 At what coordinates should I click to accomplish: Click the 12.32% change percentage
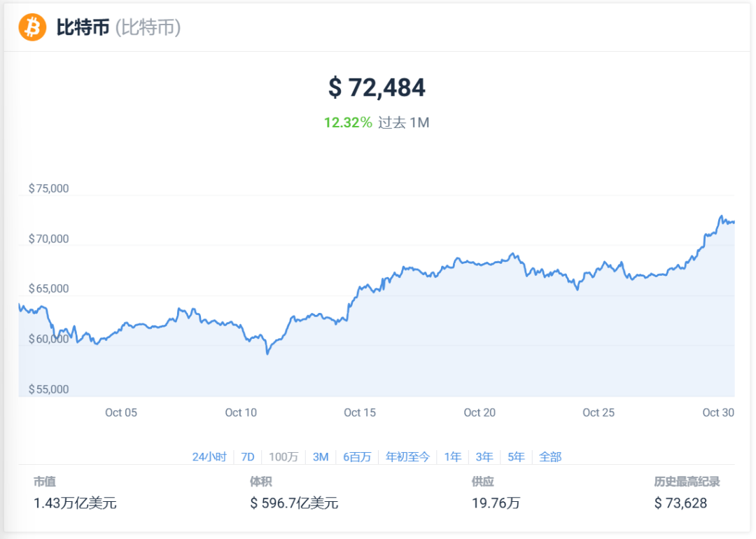(x=348, y=122)
